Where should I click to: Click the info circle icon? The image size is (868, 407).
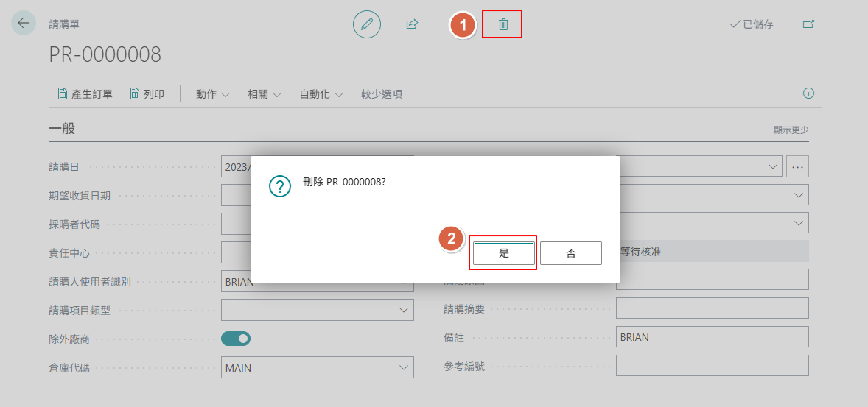[x=808, y=93]
